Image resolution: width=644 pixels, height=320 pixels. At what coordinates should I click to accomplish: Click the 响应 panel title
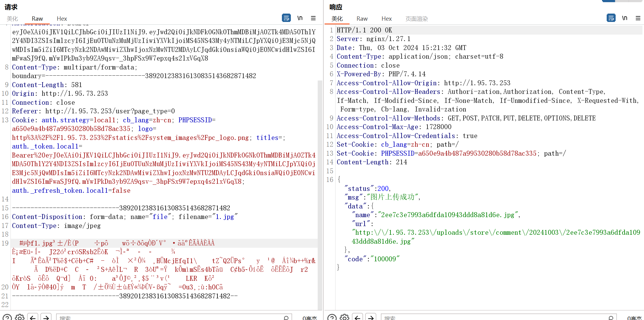point(336,7)
